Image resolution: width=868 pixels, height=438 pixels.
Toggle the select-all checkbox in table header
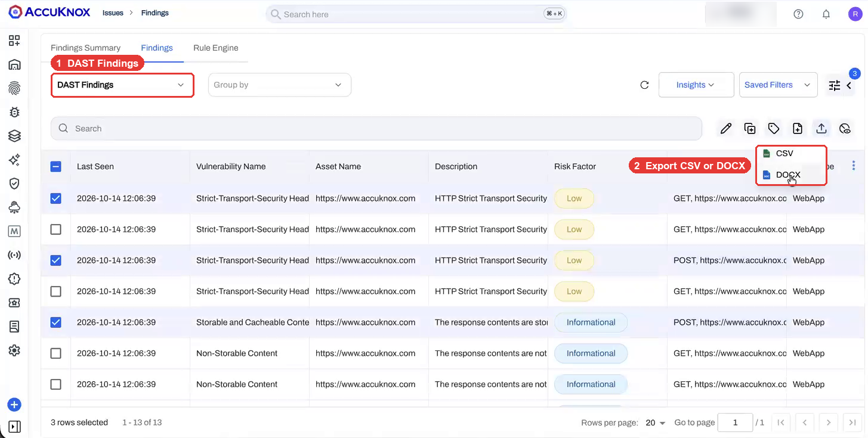[x=55, y=167]
